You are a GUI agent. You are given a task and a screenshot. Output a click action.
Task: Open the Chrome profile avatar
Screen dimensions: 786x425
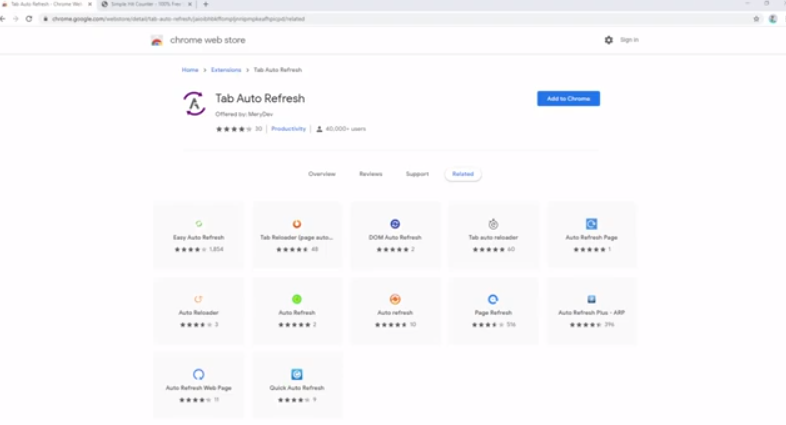(772, 19)
